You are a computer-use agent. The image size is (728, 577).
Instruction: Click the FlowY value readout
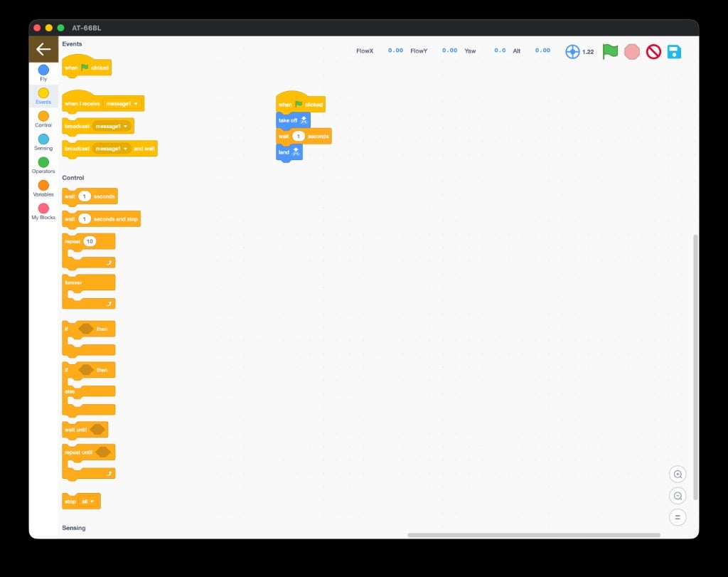point(449,51)
